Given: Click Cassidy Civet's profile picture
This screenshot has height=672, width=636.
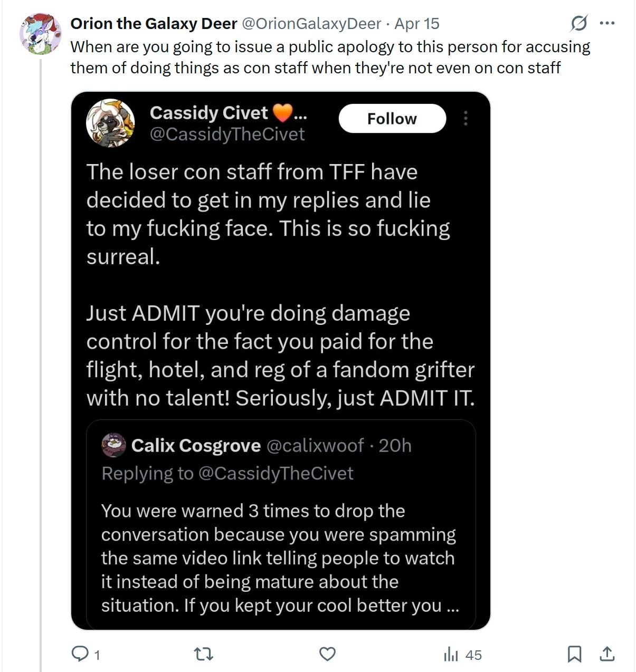Looking at the screenshot, I should point(110,123).
